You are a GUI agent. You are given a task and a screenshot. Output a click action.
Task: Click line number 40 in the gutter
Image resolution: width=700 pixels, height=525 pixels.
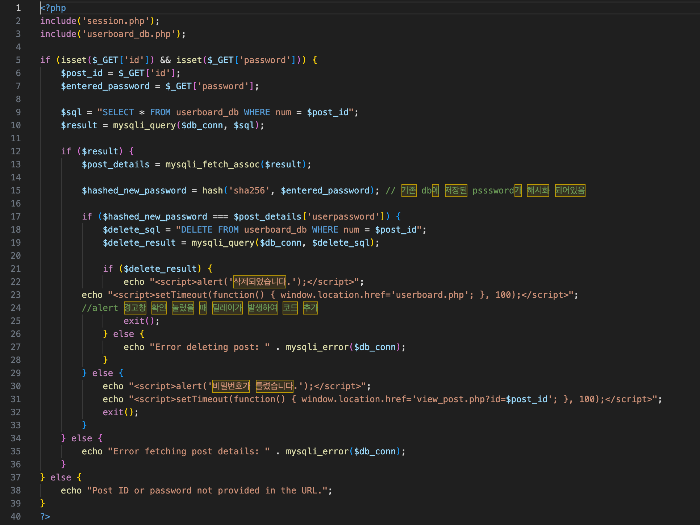pos(16,517)
